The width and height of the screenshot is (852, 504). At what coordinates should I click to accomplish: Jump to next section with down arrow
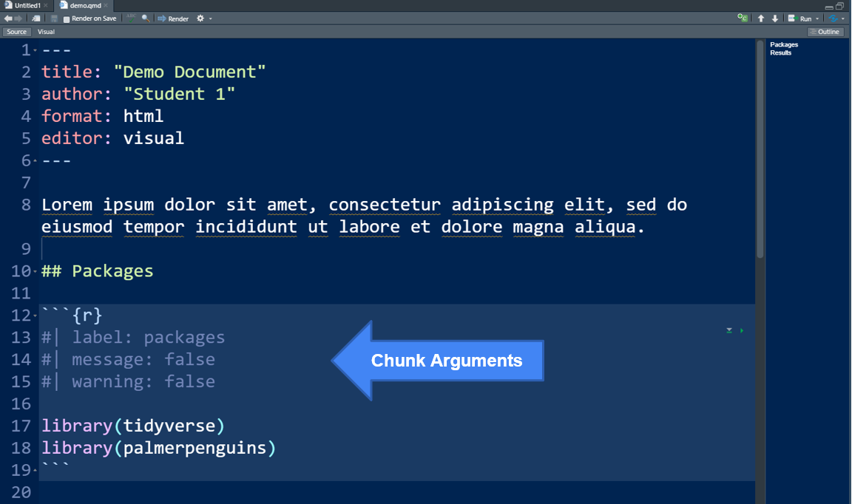(x=775, y=18)
